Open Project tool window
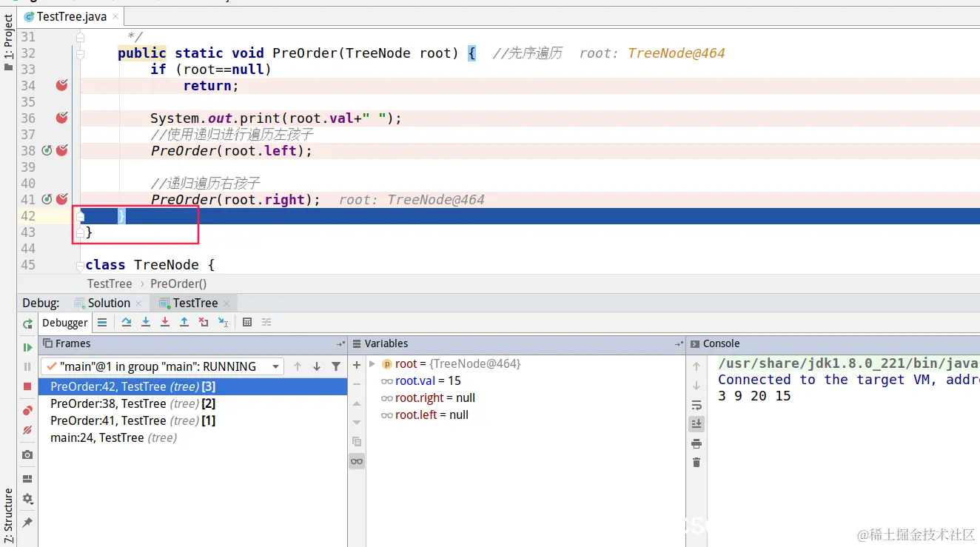Screen dimensions: 980x547 click(8, 43)
